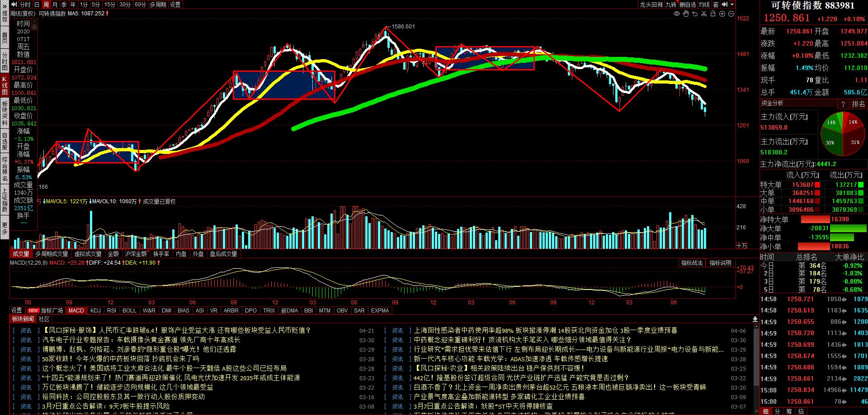Click the collapse-arrow icon before 分时

click(x=14, y=5)
